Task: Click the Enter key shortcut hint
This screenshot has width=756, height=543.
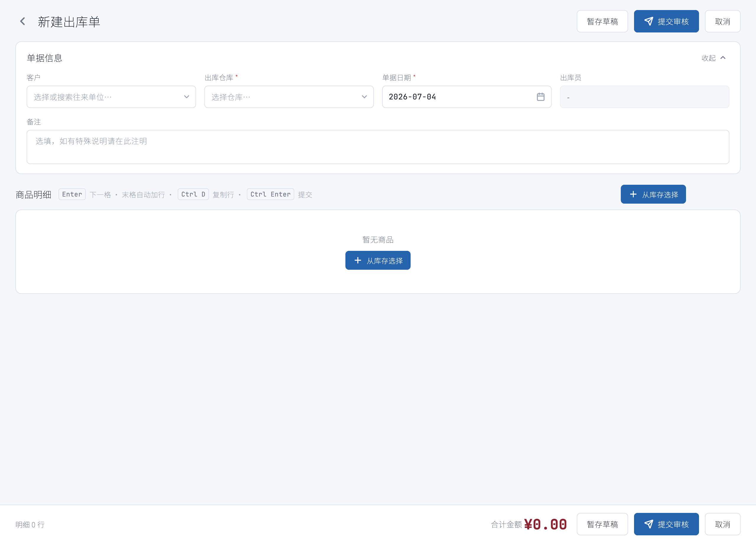Action: [72, 194]
